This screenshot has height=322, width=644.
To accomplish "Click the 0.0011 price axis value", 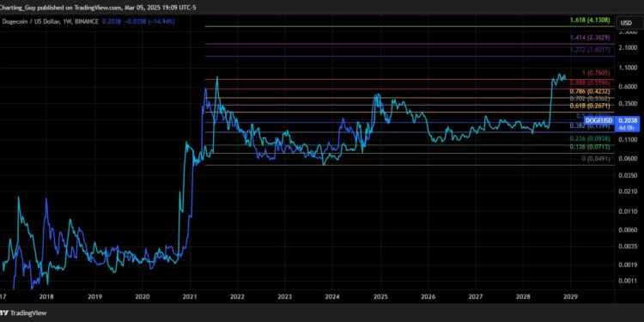I will [629, 282].
